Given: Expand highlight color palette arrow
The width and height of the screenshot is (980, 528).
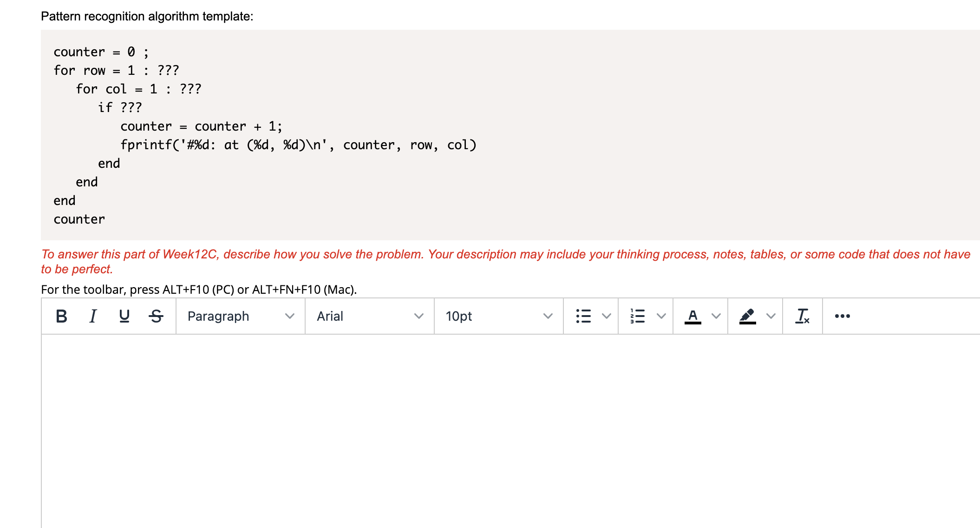Looking at the screenshot, I should (771, 316).
